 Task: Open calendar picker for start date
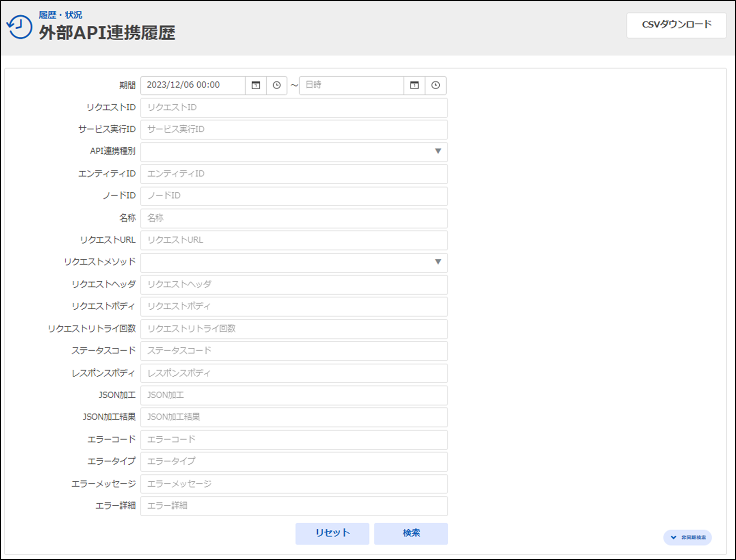(256, 85)
